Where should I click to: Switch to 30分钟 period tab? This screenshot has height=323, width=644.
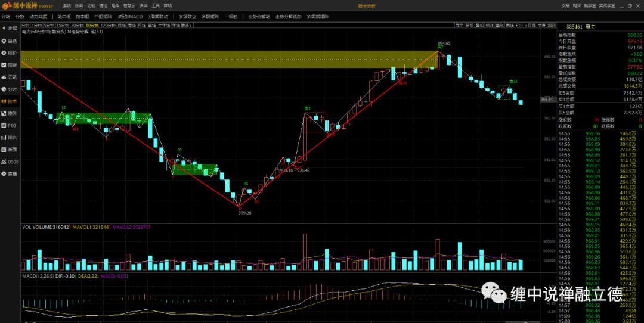point(77,26)
